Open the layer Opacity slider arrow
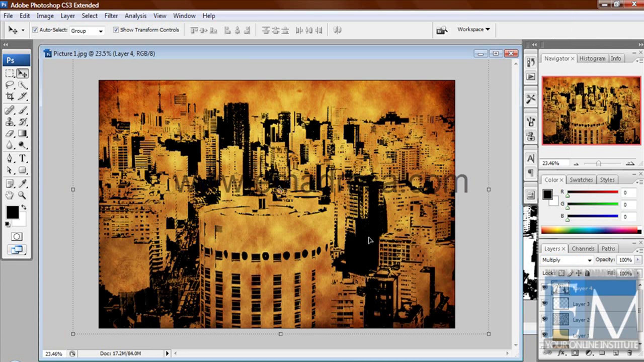Viewport: 644px width, 362px height. 637,260
